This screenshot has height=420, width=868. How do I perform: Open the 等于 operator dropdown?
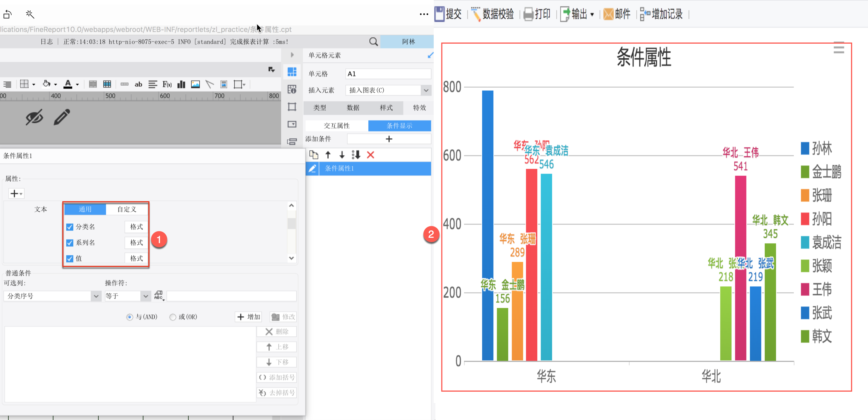pyautogui.click(x=146, y=296)
